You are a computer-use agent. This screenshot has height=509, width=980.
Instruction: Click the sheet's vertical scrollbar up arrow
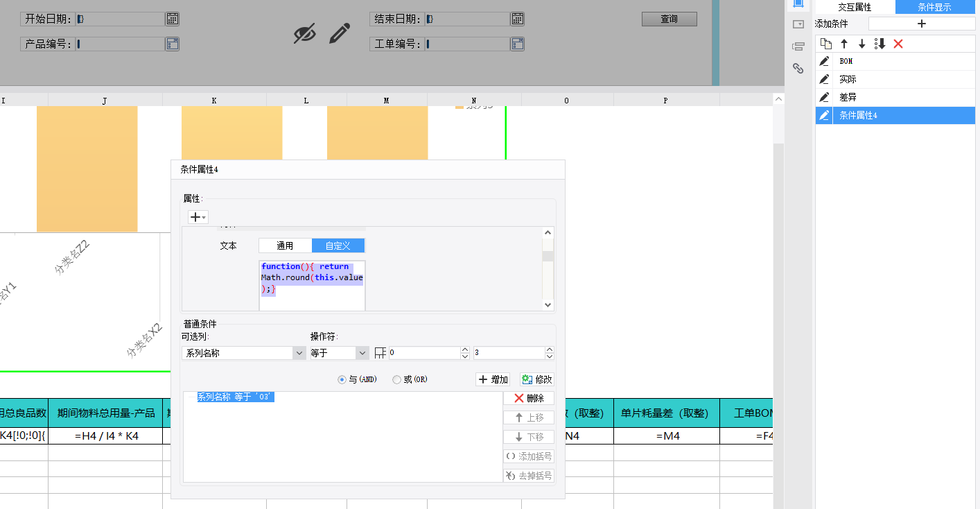coord(778,100)
